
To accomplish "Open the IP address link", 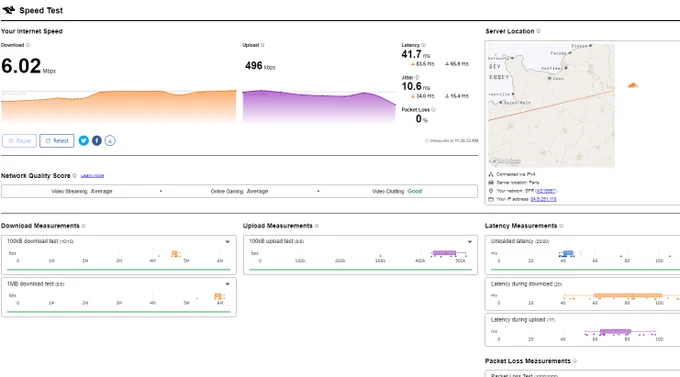I will 543,199.
